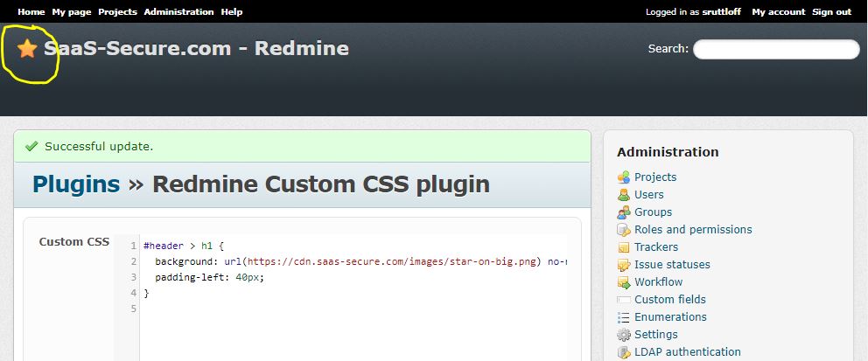Click the LDAP authentication icon
This screenshot has height=361, width=868.
tap(624, 352)
